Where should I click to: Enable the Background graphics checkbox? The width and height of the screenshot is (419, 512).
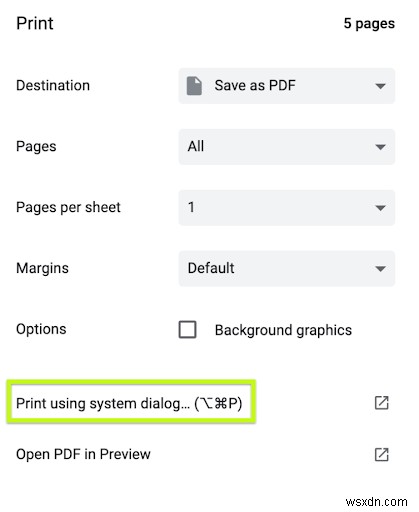187,330
